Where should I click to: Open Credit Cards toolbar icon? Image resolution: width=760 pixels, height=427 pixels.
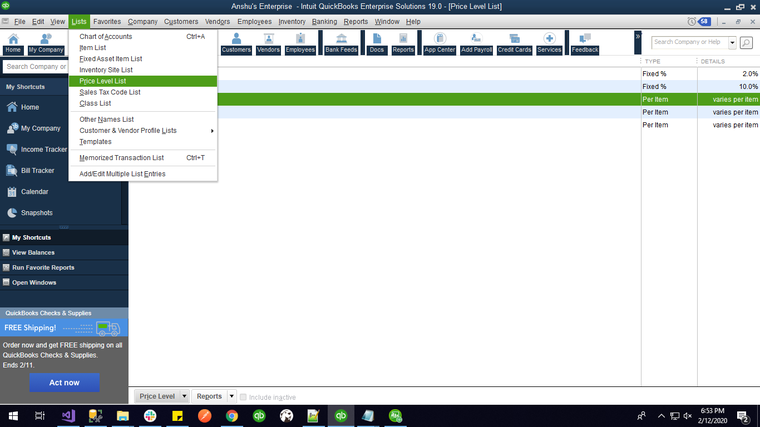pos(514,43)
